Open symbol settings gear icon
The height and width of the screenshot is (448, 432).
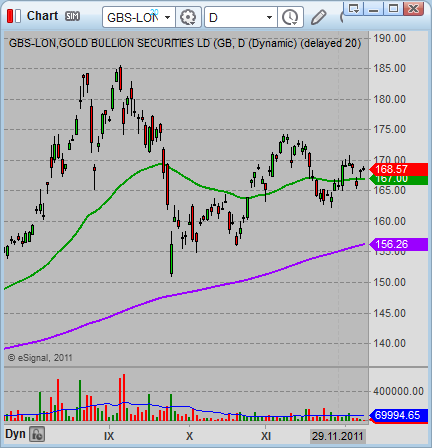click(x=188, y=17)
